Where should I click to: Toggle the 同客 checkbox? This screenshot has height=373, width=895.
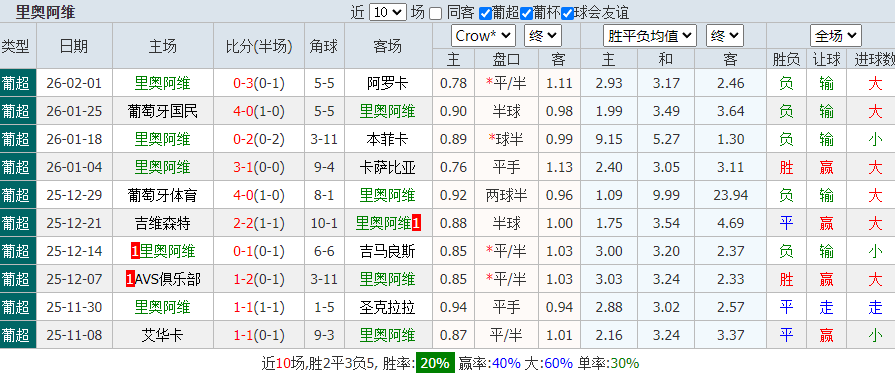tap(436, 13)
